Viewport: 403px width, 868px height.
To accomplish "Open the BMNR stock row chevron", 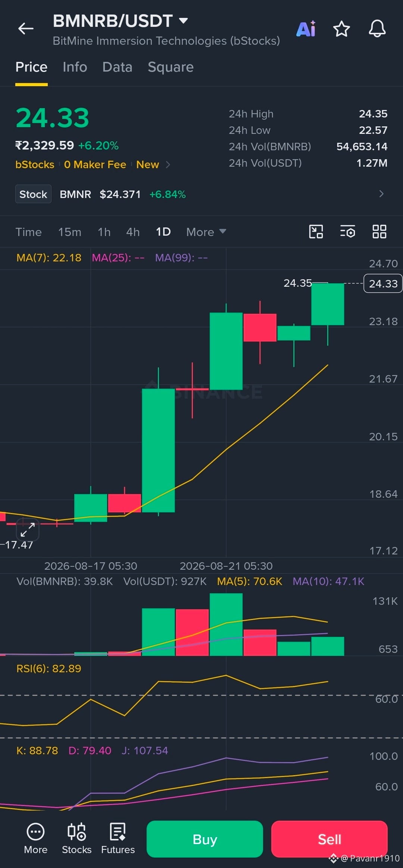I will [381, 194].
